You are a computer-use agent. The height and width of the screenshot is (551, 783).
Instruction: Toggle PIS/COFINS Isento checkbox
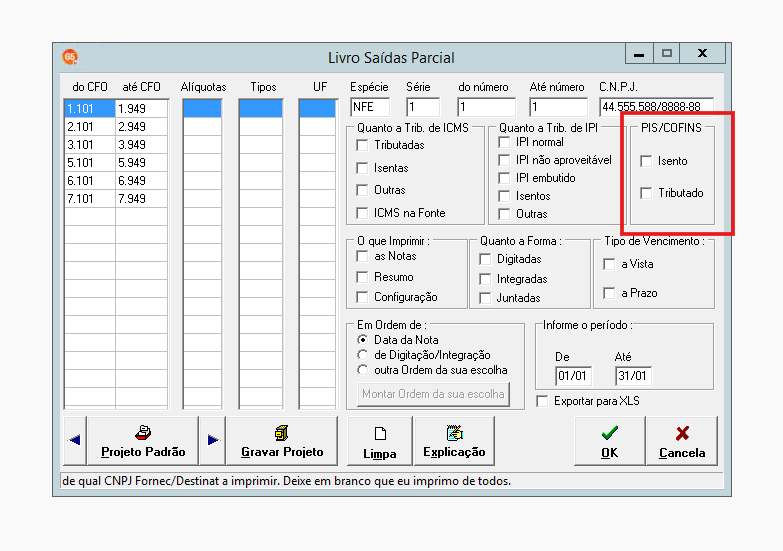[646, 161]
